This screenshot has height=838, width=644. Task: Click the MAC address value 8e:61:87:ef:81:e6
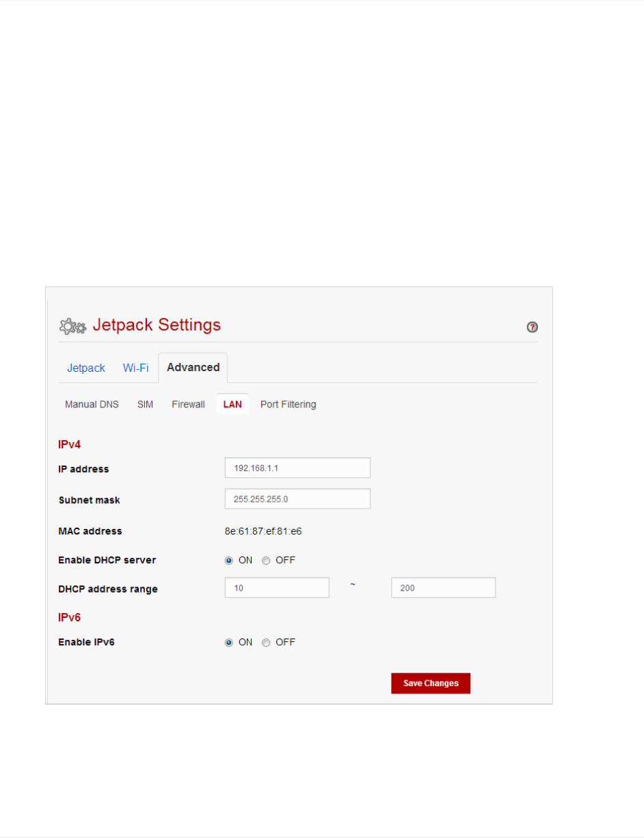click(x=263, y=530)
